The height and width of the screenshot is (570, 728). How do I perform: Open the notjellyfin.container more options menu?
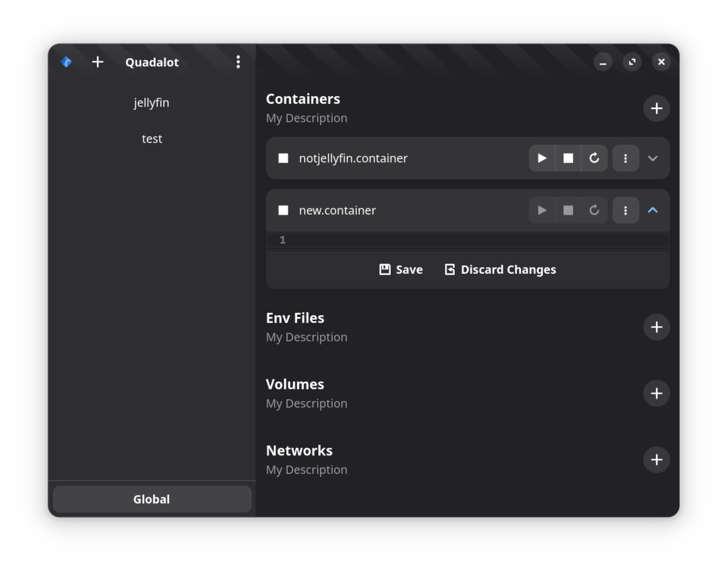point(625,158)
